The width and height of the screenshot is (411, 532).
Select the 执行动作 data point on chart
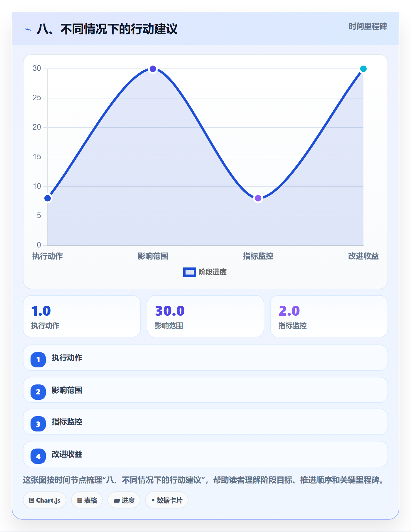click(48, 198)
